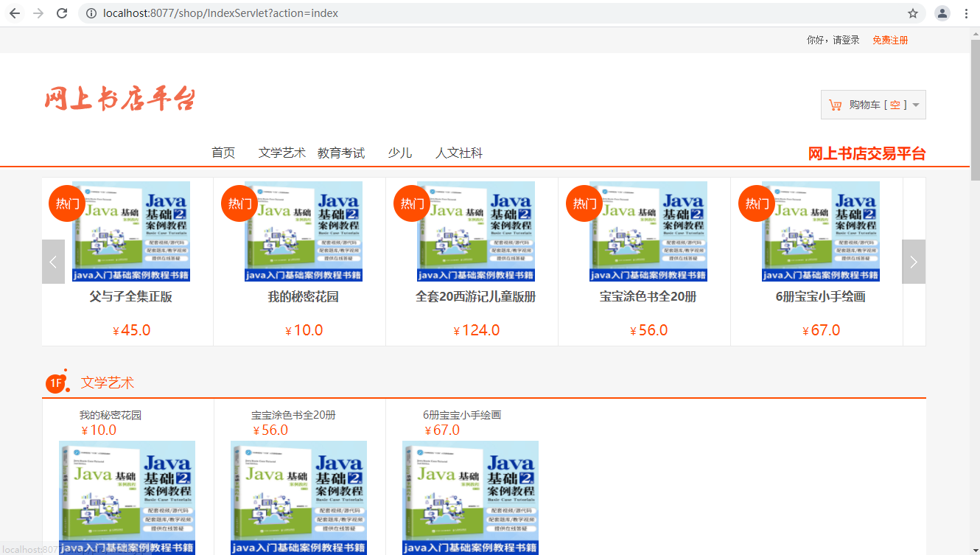Open 文学艺术 section cover of 6册宝宝小手绘画

[x=470, y=498]
